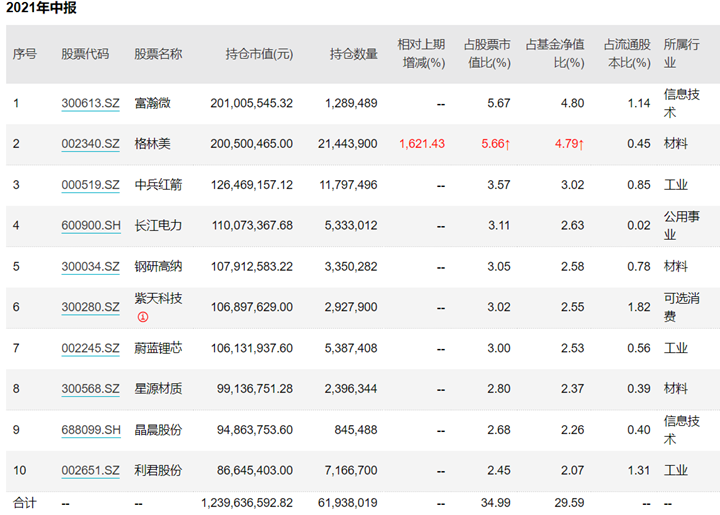Screen dimensions: 720x515
Task: Click total stock ratio 34.99
Action: 495,503
